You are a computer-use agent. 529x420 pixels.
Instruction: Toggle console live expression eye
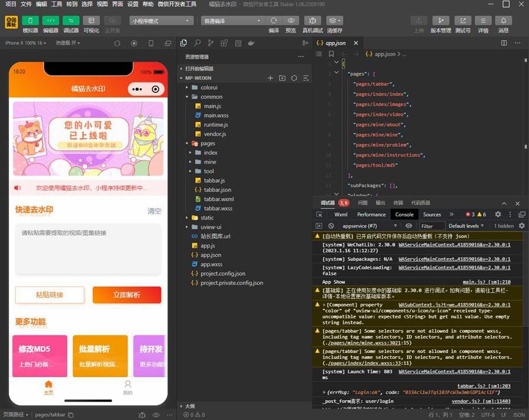point(409,226)
